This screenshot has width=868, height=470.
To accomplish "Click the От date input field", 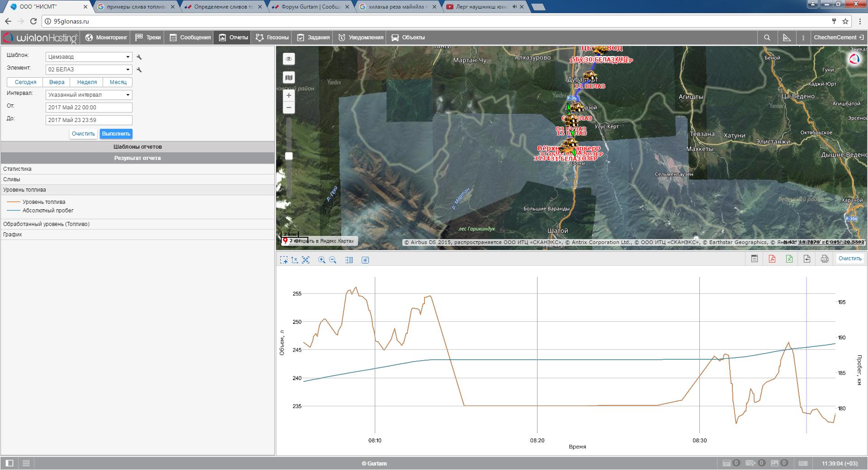I will (x=89, y=108).
